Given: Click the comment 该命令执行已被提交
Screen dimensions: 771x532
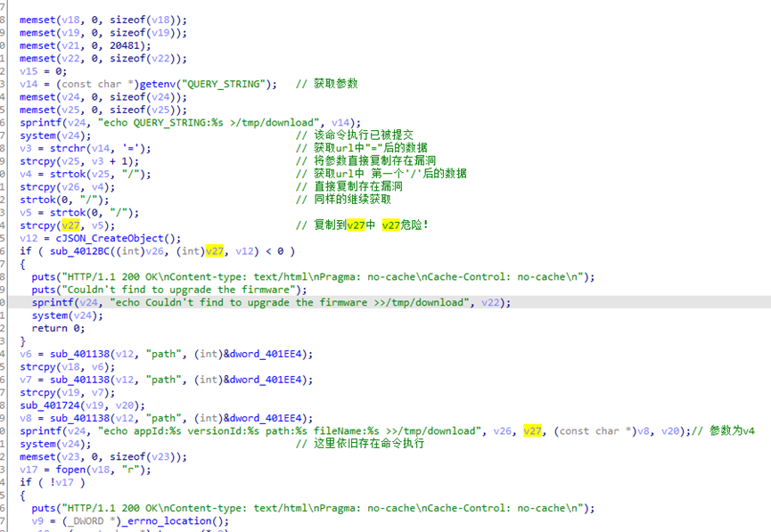Looking at the screenshot, I should tap(355, 135).
